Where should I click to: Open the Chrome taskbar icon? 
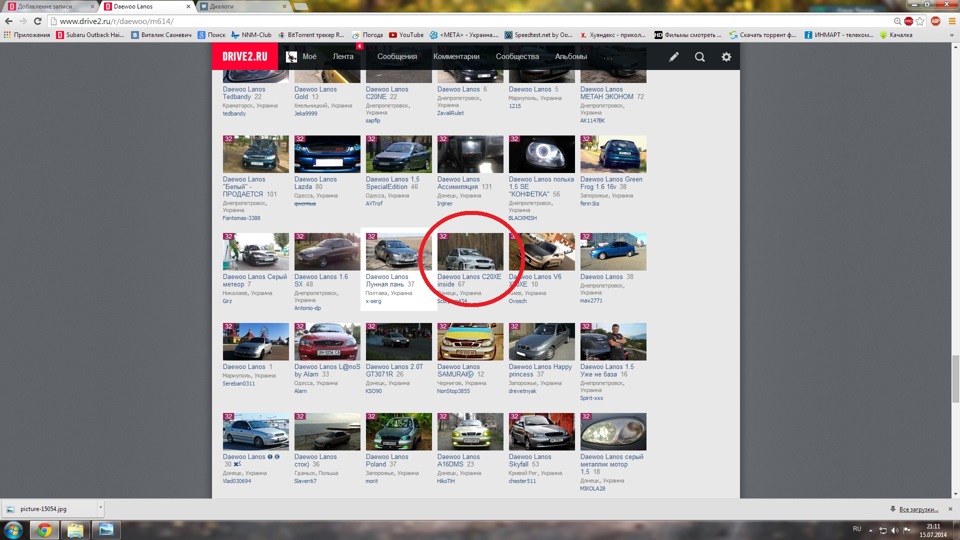pos(43,530)
